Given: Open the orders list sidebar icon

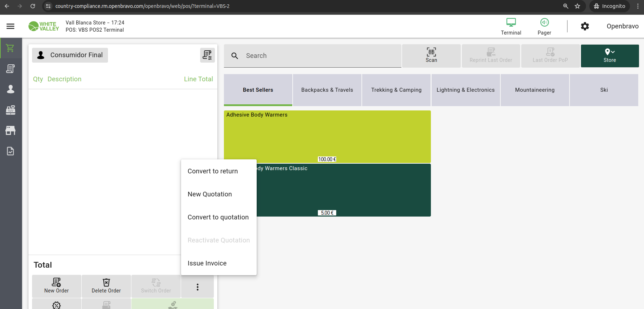Looking at the screenshot, I should coord(10,69).
